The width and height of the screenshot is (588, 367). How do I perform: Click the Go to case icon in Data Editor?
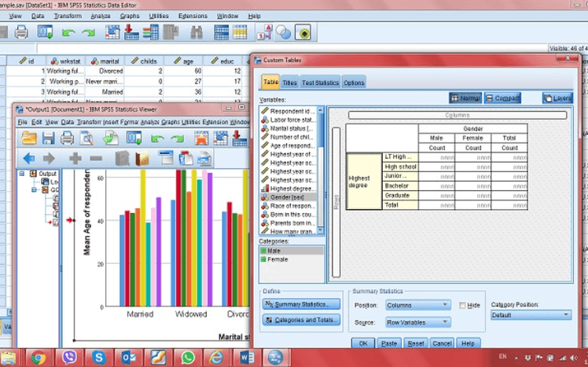[x=112, y=32]
